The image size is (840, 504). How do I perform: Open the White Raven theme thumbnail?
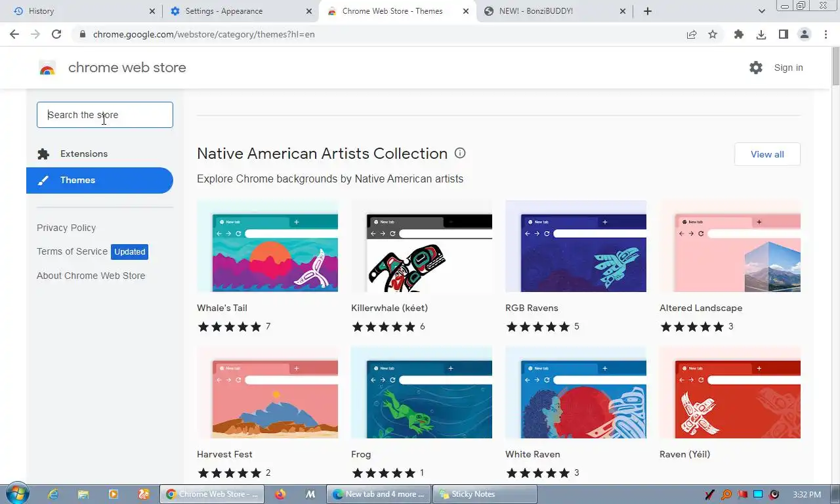click(x=576, y=392)
